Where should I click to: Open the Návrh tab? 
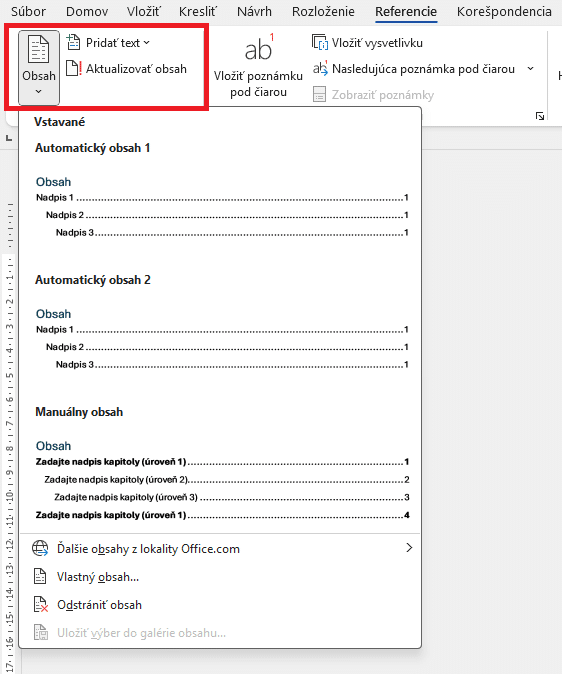pos(254,12)
